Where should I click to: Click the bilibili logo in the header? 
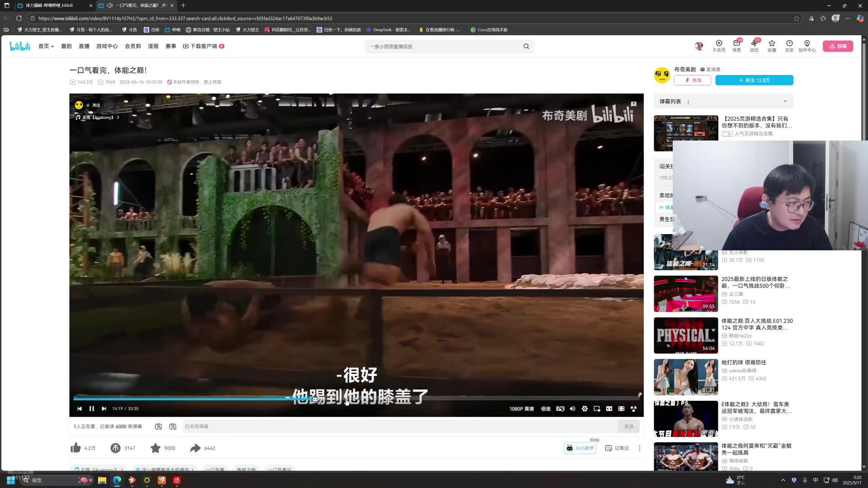click(x=20, y=46)
